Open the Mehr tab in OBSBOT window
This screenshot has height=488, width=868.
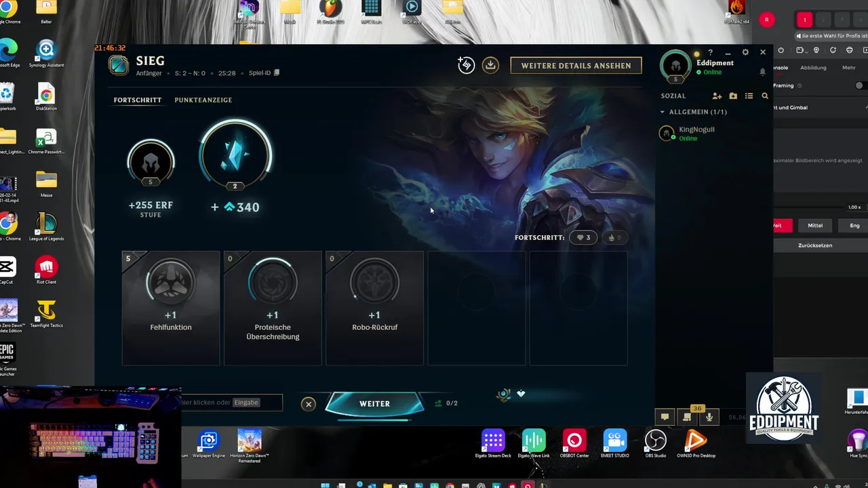(x=849, y=68)
